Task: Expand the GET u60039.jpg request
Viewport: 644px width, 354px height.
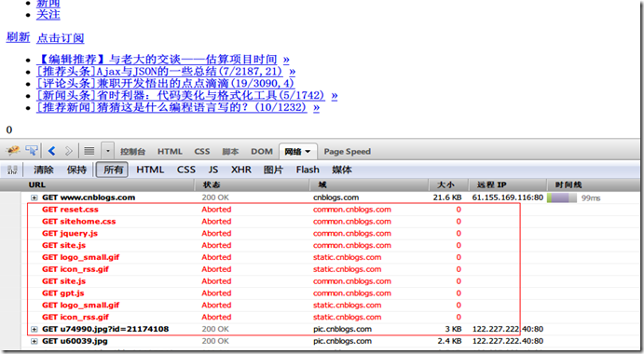Action: (34, 341)
